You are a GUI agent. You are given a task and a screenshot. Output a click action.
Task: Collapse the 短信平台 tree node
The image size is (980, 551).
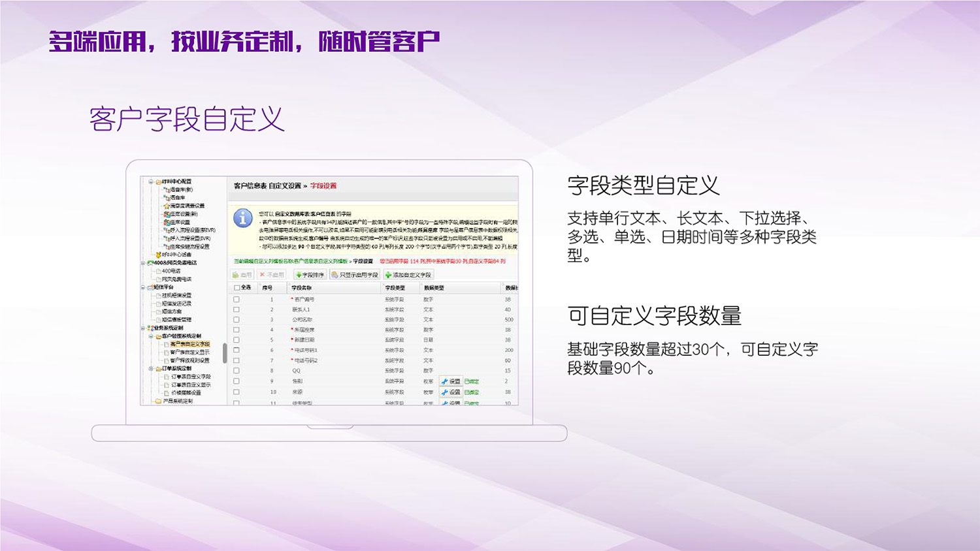(x=142, y=286)
